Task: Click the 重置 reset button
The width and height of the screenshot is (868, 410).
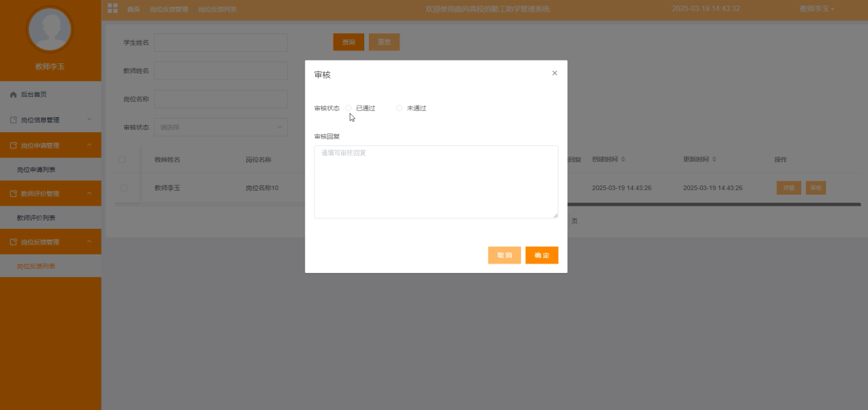Action: (x=384, y=42)
